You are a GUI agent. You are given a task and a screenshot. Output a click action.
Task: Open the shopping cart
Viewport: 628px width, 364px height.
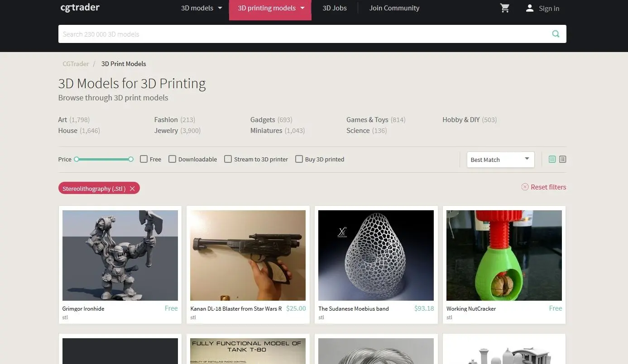coord(505,8)
